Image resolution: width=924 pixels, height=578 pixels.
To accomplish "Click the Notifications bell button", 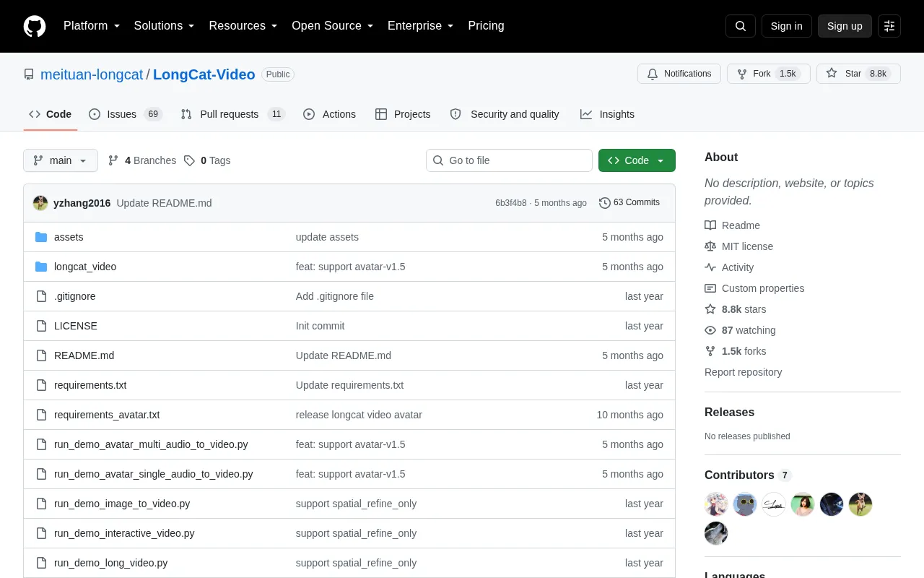I will click(679, 74).
